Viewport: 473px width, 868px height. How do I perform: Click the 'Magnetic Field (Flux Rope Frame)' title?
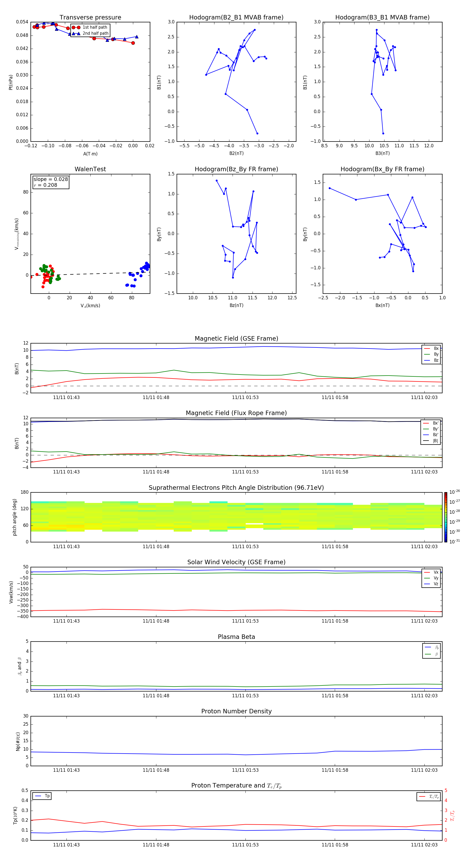pyautogui.click(x=236, y=413)
